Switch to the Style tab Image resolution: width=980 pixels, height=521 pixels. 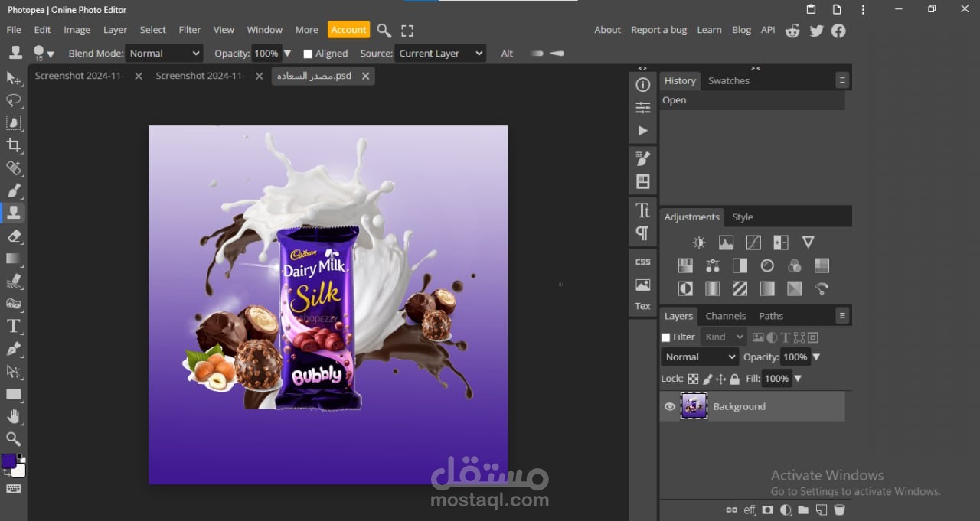(x=743, y=217)
